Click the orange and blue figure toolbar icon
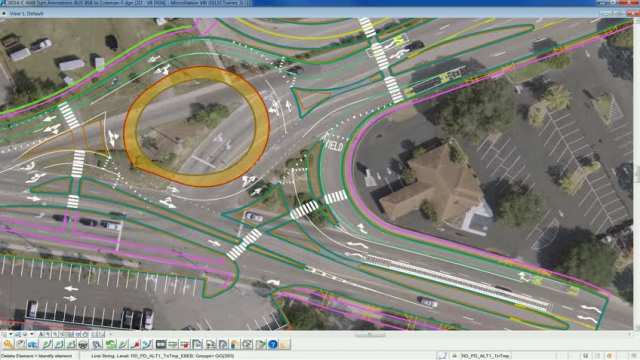The width and height of the screenshot is (640, 360). pos(235,344)
